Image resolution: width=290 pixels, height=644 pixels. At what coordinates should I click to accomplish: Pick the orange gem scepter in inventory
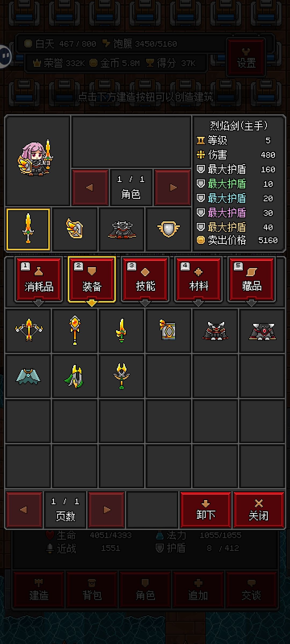75,330
